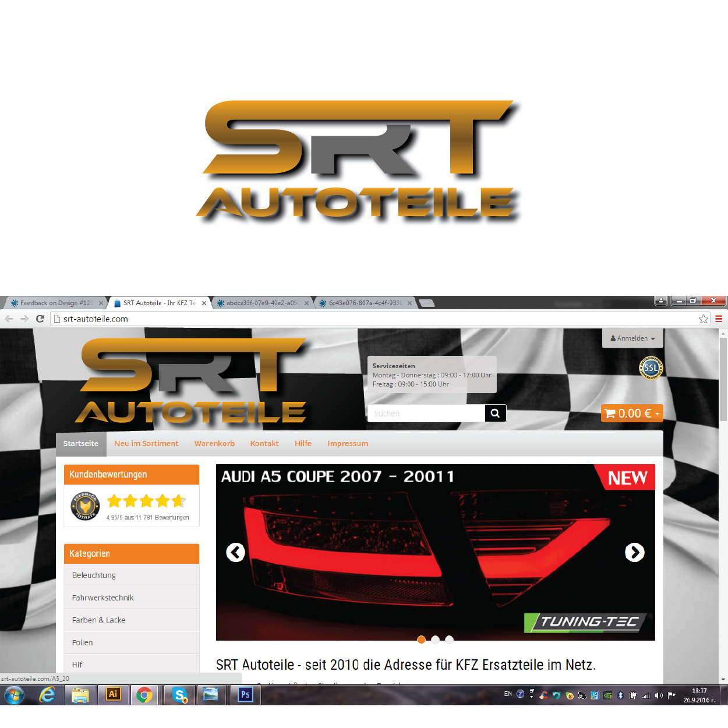Launch Adobe Illustrator from the taskbar
The width and height of the screenshot is (728, 728).
pyautogui.click(x=112, y=695)
